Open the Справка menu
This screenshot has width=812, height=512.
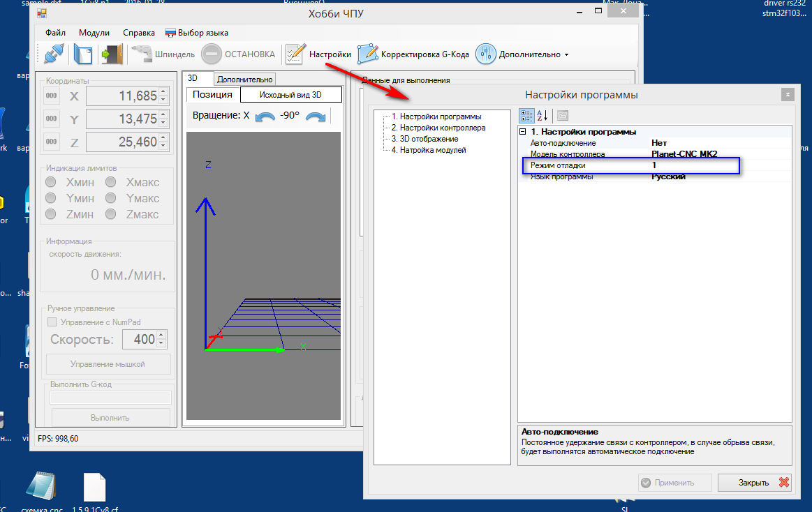click(x=139, y=33)
